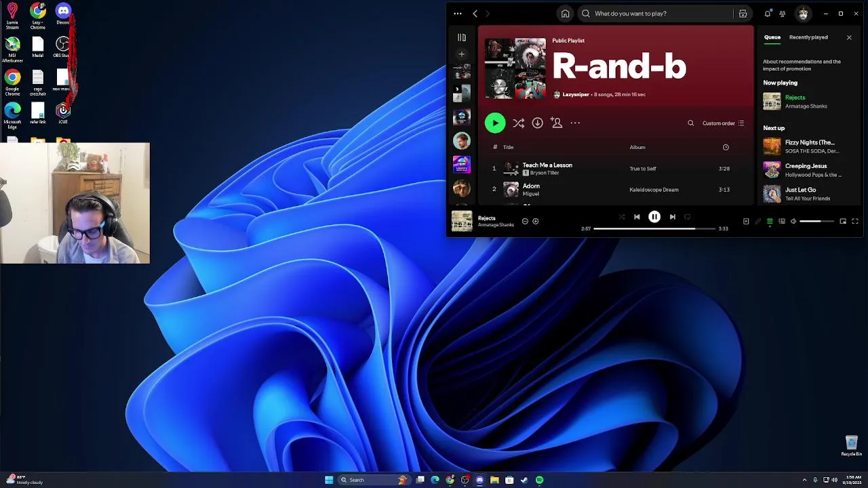This screenshot has height=488, width=868.
Task: Skip to the next track
Action: point(672,217)
